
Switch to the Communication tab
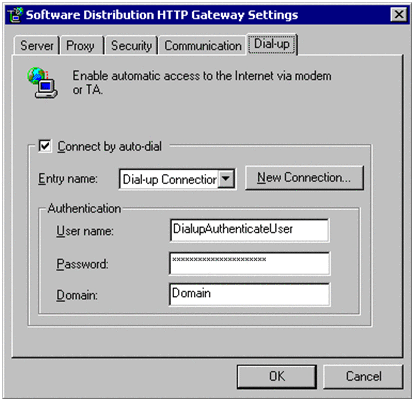tap(203, 46)
